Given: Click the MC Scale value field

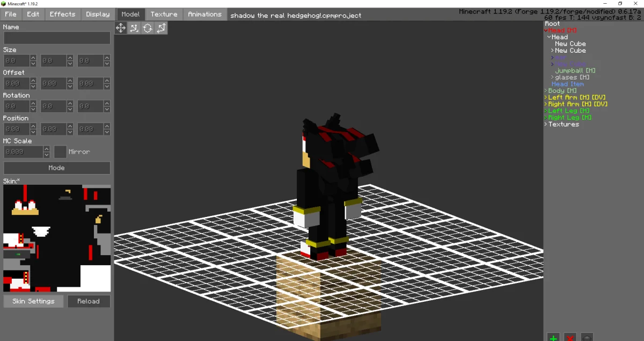Looking at the screenshot, I should 23,152.
